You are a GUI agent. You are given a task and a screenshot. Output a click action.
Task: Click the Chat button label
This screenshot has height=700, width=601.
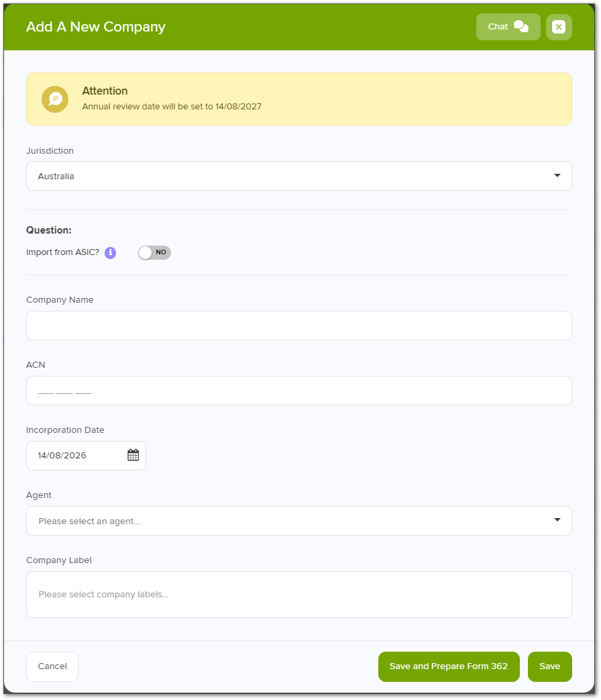498,27
